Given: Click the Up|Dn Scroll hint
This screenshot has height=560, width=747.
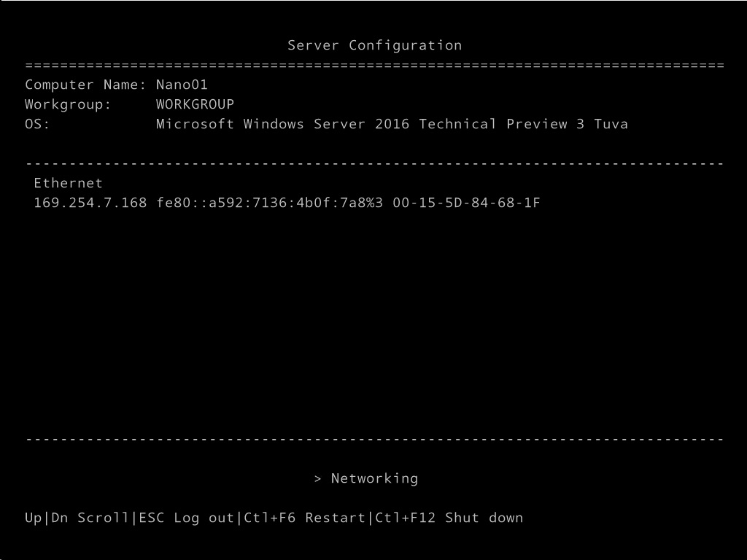Looking at the screenshot, I should pyautogui.click(x=77, y=518).
